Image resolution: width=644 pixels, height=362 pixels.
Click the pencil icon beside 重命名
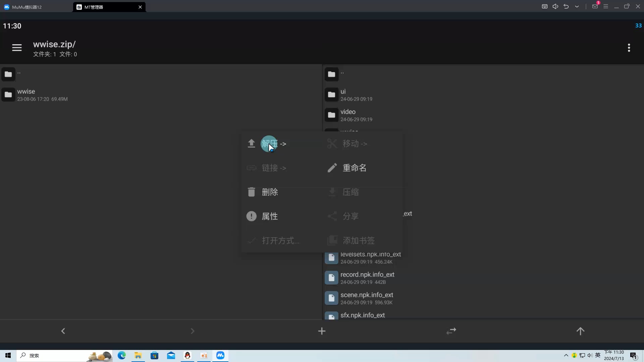pyautogui.click(x=332, y=168)
